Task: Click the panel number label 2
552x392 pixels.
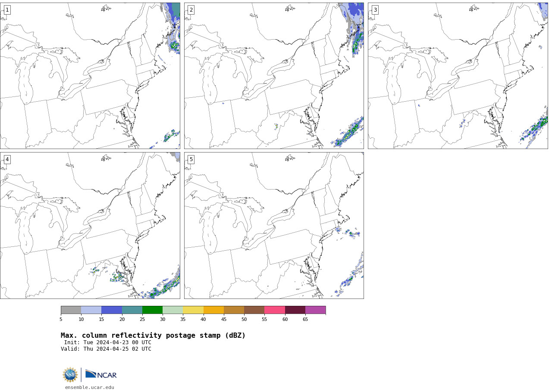Action: point(191,10)
